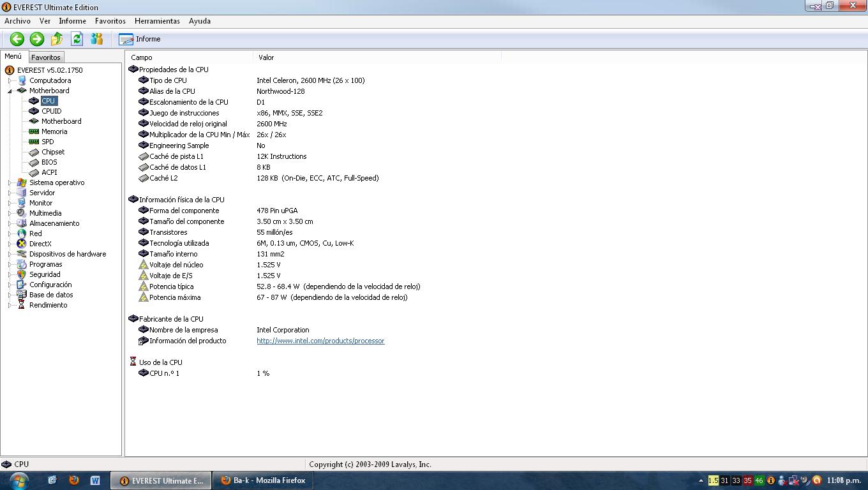Expand the Rendimiento tree node

10,305
